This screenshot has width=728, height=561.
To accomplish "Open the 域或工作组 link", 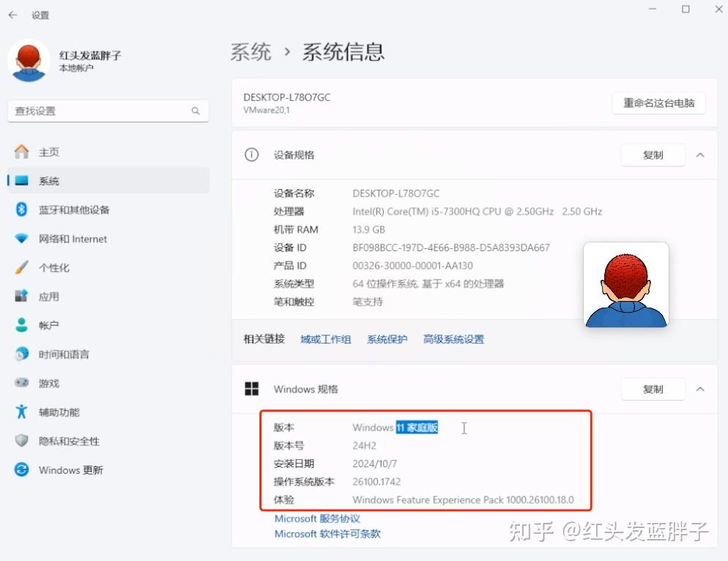I will click(x=325, y=340).
